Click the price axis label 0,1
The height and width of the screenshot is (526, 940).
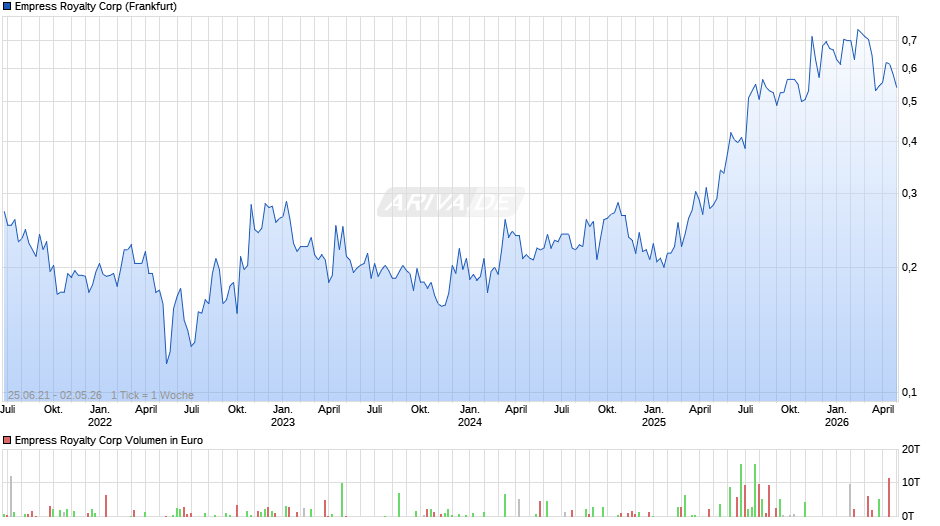909,392
